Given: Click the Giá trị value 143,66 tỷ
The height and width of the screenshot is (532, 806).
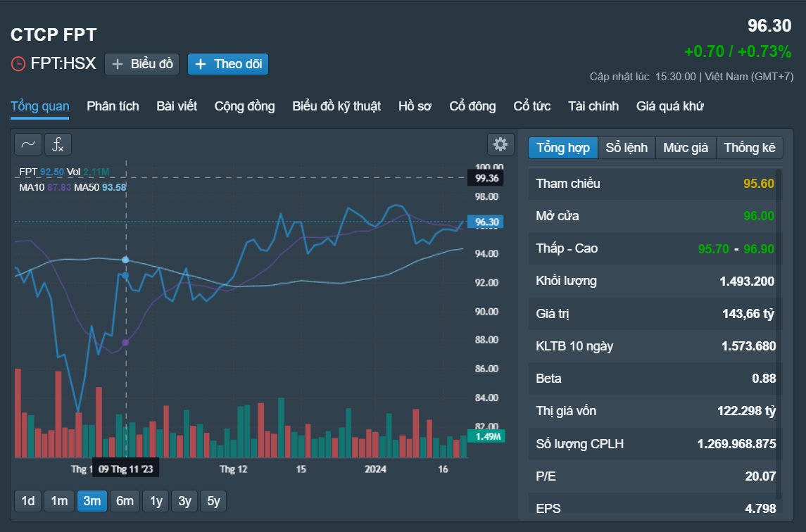Looking at the screenshot, I should [748, 314].
